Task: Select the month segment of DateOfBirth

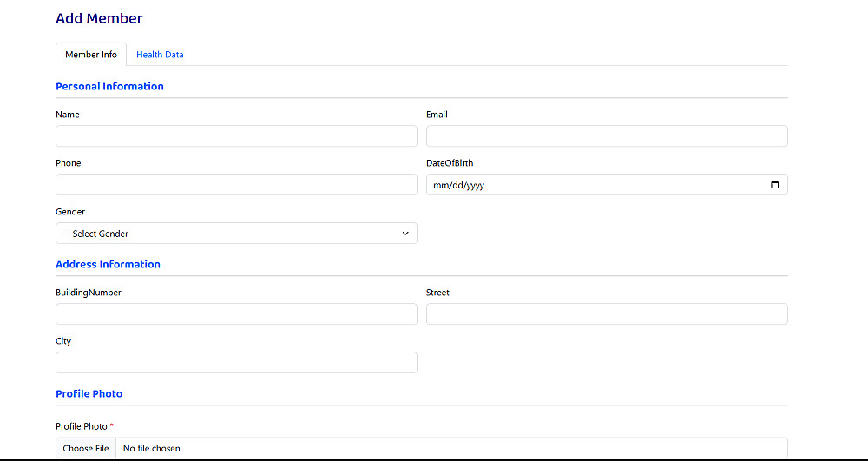Action: (439, 186)
